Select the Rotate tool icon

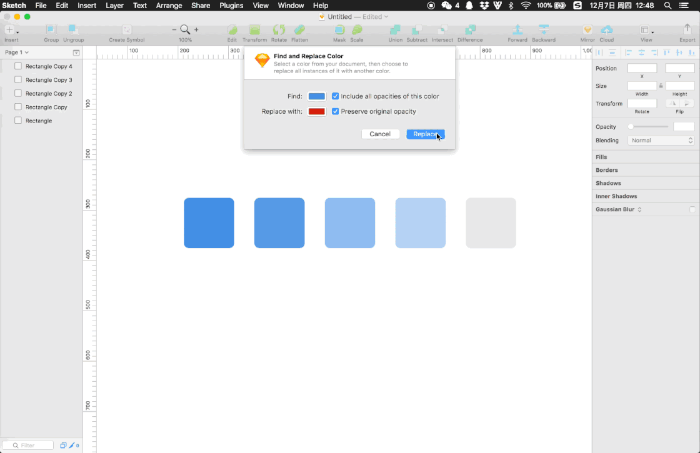point(279,30)
